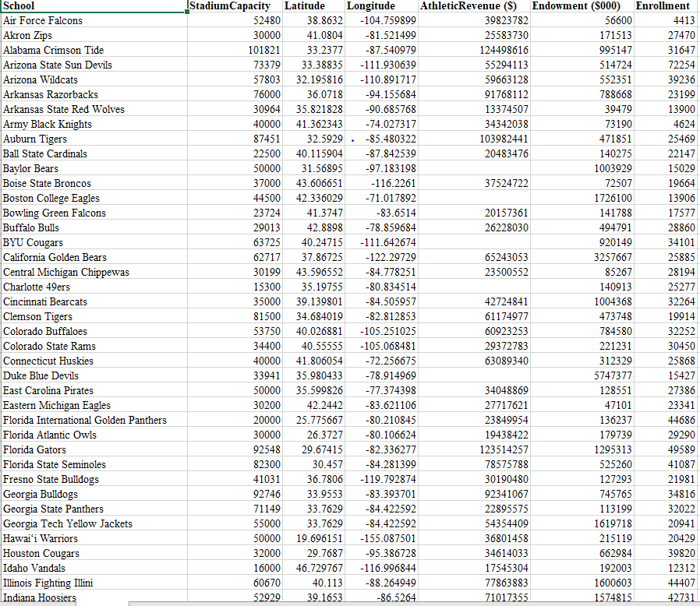Click the horizontal scrollbar at bottom
700x606 pixels.
pos(414,604)
